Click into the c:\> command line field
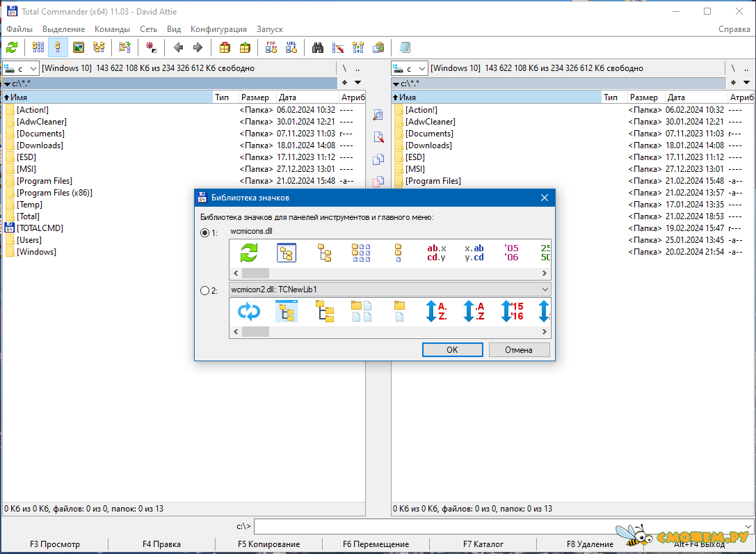This screenshot has width=756, height=554. [503, 526]
